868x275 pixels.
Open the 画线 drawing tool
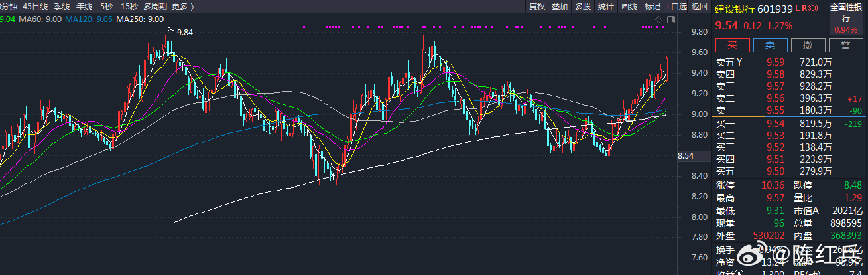(x=629, y=7)
